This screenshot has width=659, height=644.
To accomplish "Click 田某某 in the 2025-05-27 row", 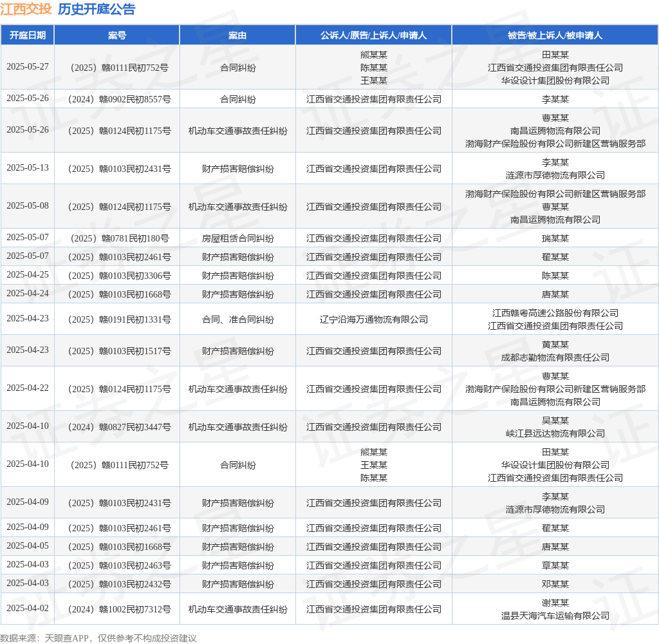I will [555, 55].
